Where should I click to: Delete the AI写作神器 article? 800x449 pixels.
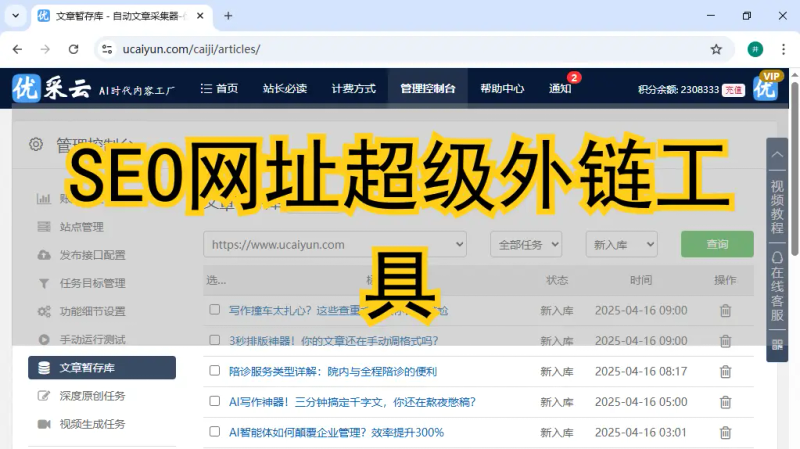pyautogui.click(x=725, y=402)
